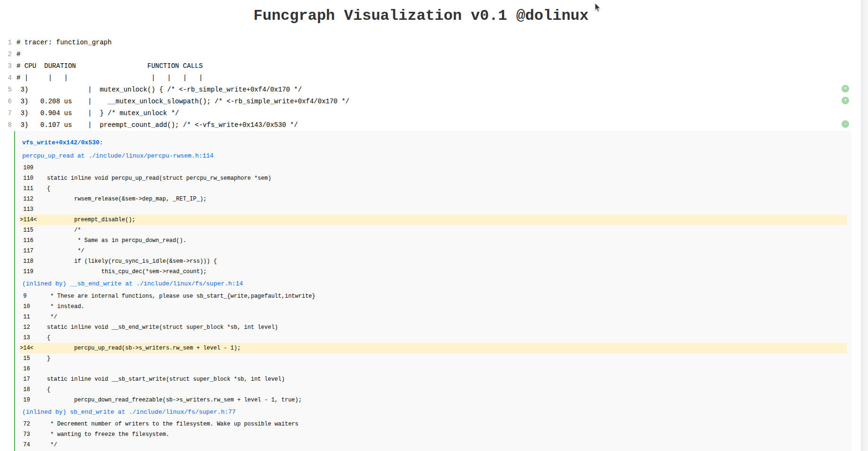This screenshot has width=868, height=451.
Task: Click the rcu_sync_is_idle condition line
Action: coord(145,261)
